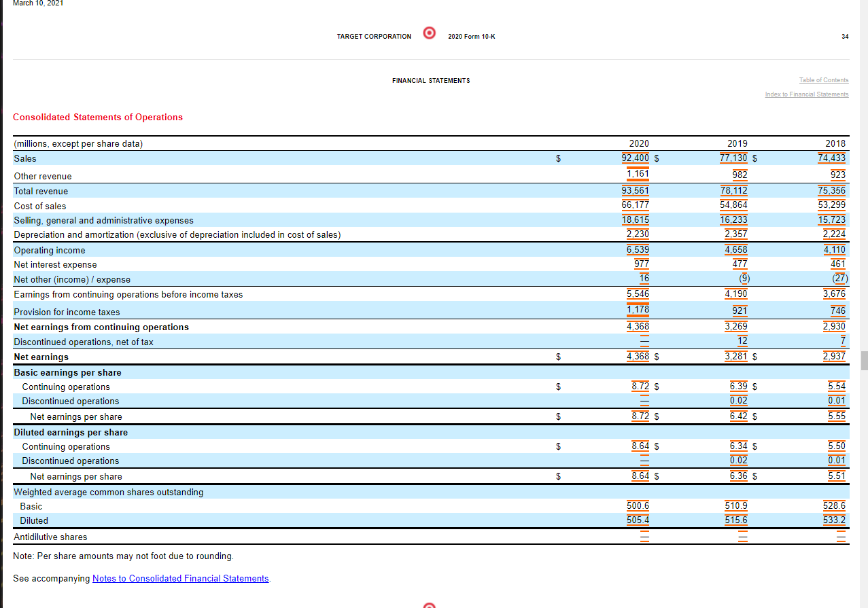The height and width of the screenshot is (608, 868).
Task: Select the millions, except per share data label
Action: [78, 143]
